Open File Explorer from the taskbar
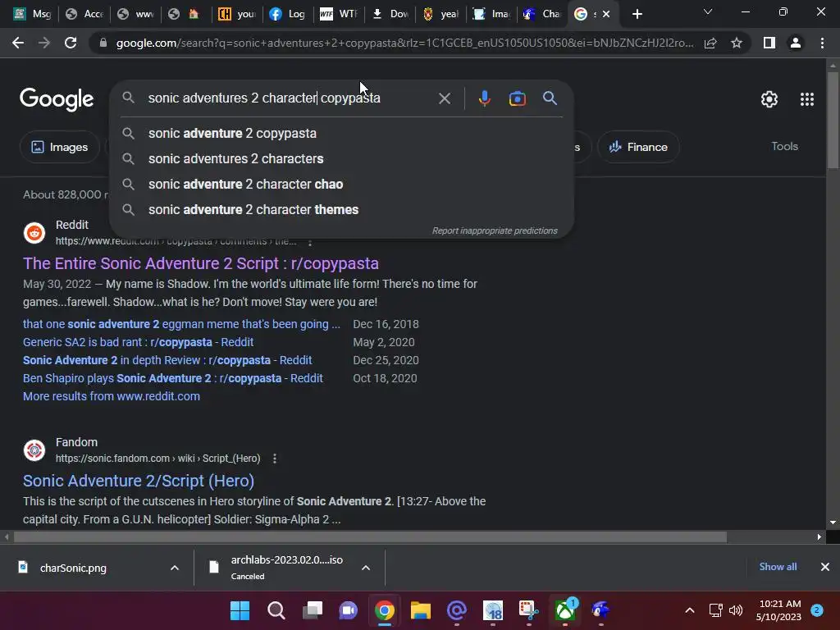 click(x=421, y=610)
